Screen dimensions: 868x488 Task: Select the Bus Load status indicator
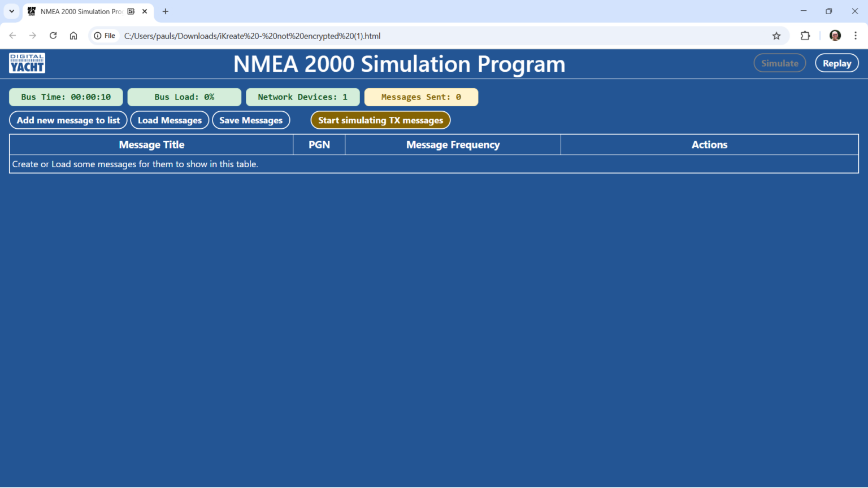pyautogui.click(x=184, y=97)
